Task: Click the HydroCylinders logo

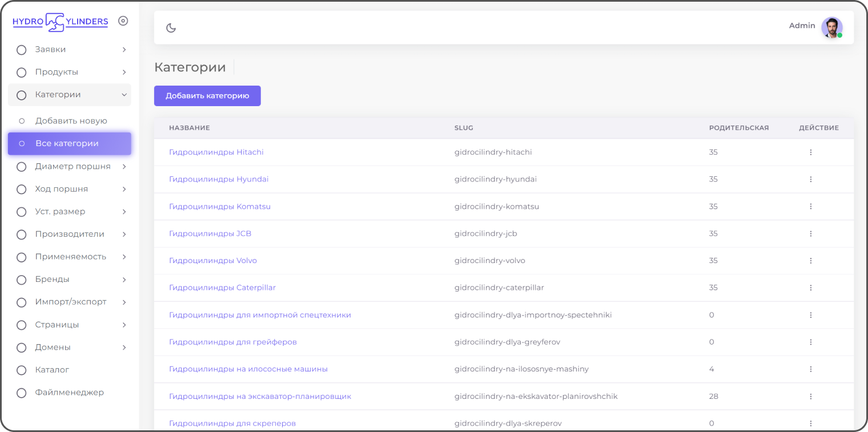Action: [x=60, y=22]
